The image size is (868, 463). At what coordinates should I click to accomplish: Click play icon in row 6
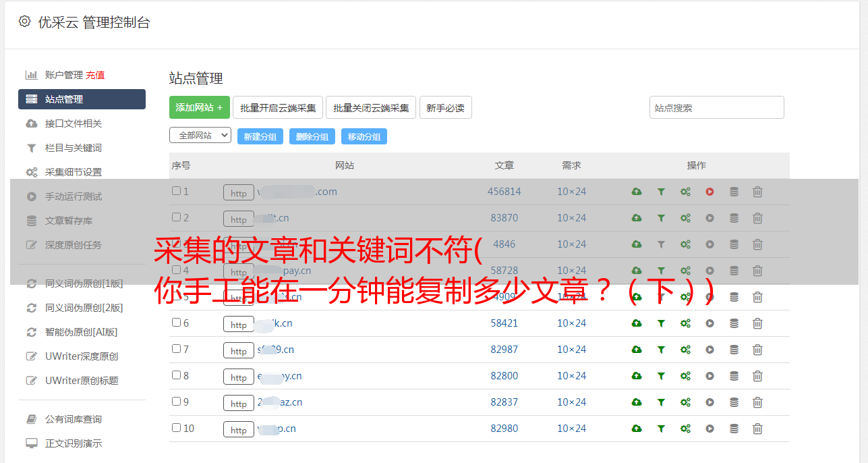point(710,323)
